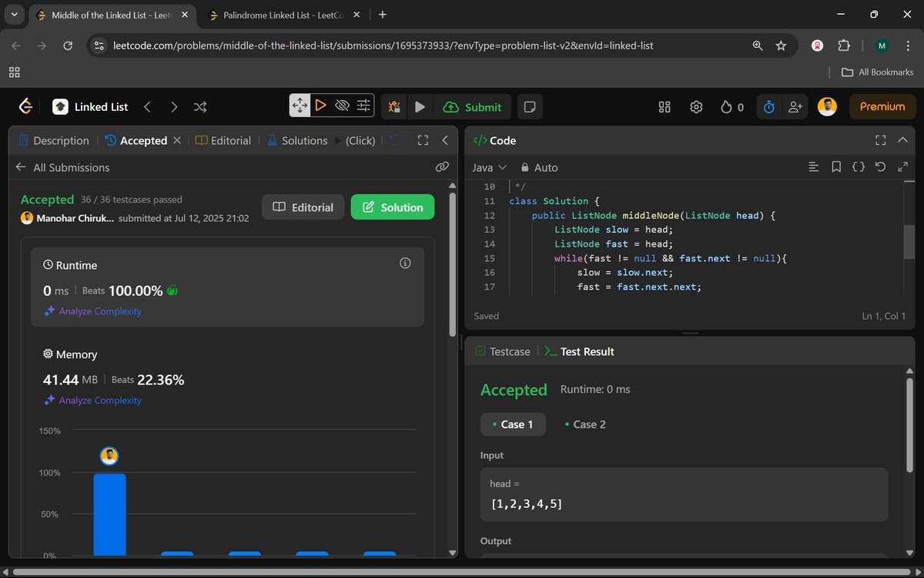This screenshot has height=578, width=924.
Task: Maximize the left panel fullscreen icon
Action: point(422,140)
